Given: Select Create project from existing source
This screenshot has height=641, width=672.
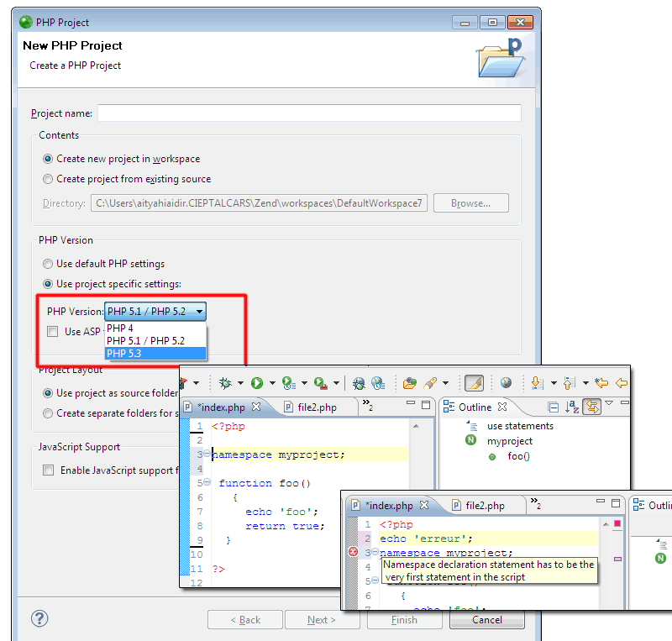Looking at the screenshot, I should [x=48, y=179].
